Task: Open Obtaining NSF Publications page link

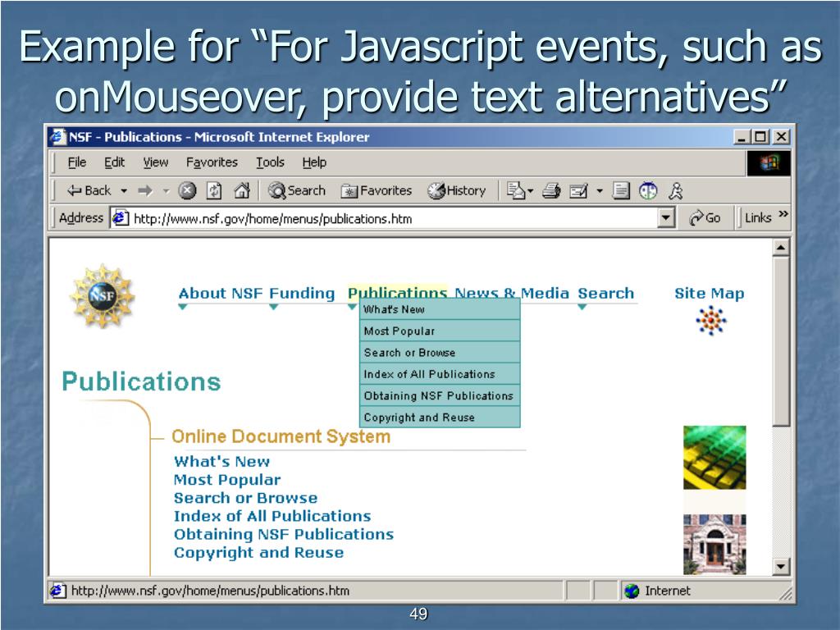Action: click(x=284, y=534)
